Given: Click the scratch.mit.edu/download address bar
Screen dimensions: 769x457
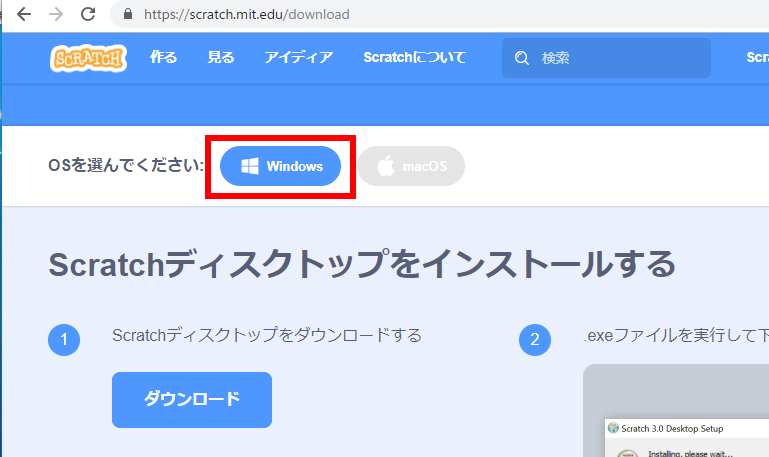Looking at the screenshot, I should [441, 14].
